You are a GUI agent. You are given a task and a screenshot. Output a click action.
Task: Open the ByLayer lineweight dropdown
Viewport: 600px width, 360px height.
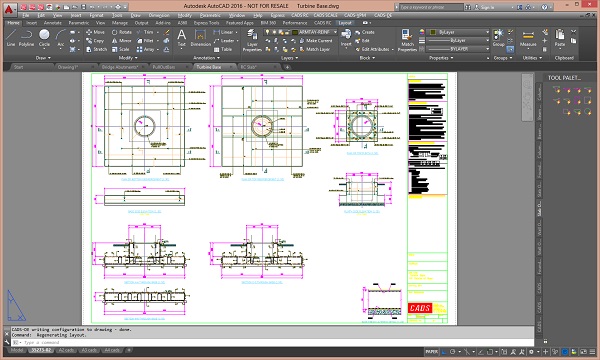click(459, 41)
